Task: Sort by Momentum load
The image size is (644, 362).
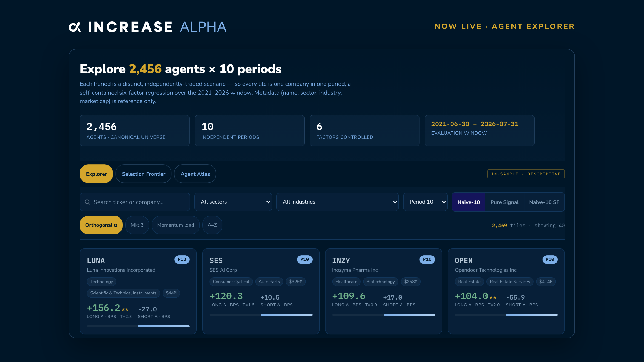Action: pyautogui.click(x=175, y=225)
